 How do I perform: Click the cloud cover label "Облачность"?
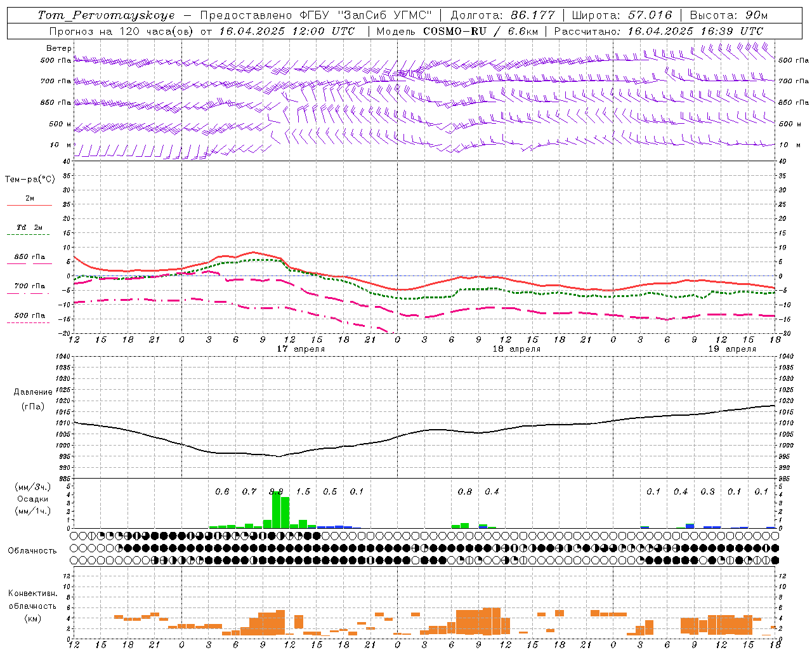click(32, 551)
